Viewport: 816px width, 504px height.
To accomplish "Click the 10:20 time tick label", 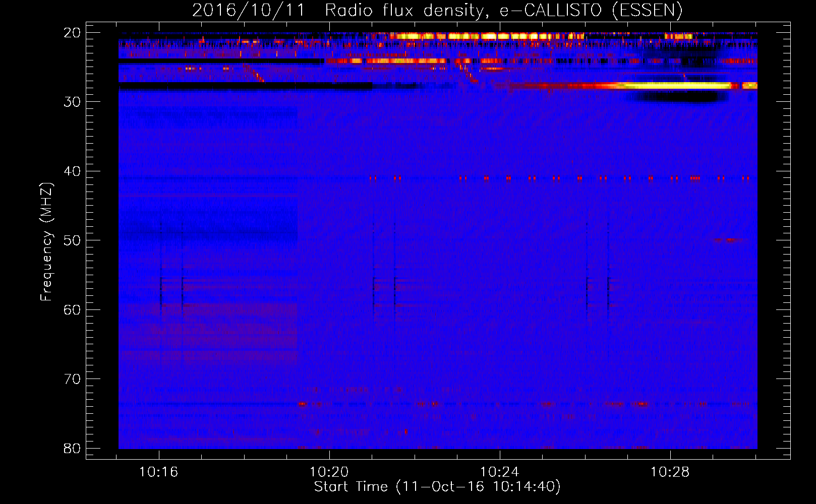I will coord(329,472).
